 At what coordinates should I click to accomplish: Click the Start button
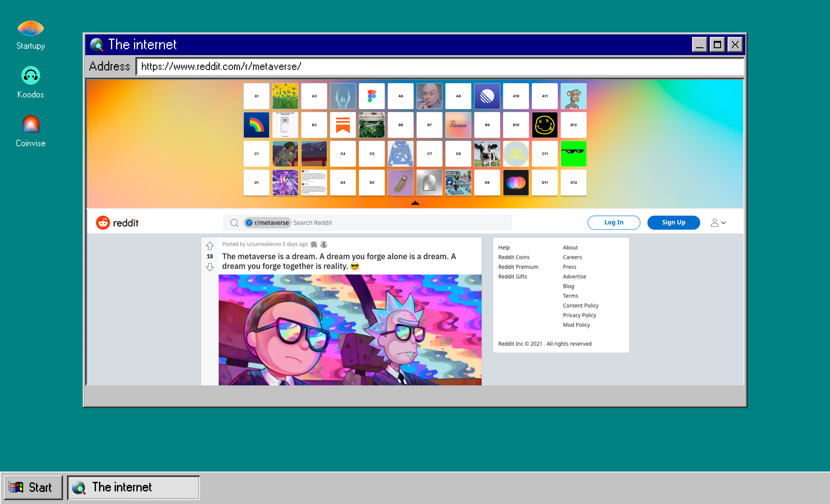[33, 487]
